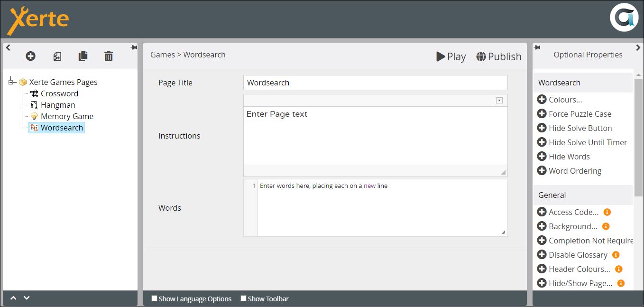
Task: Select the Wordsearch page in tree
Action: click(x=56, y=128)
